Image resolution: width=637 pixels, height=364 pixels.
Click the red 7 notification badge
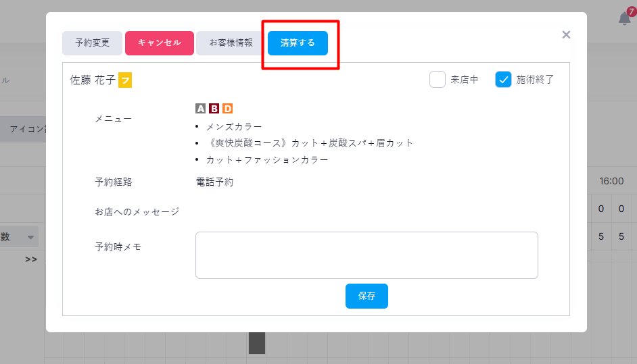[x=632, y=11]
